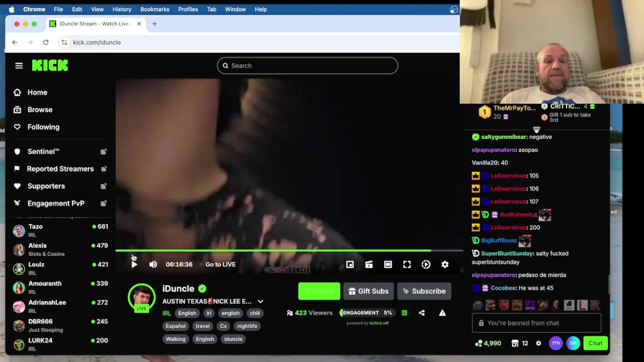
Task: Play the stream video
Action: [x=134, y=264]
